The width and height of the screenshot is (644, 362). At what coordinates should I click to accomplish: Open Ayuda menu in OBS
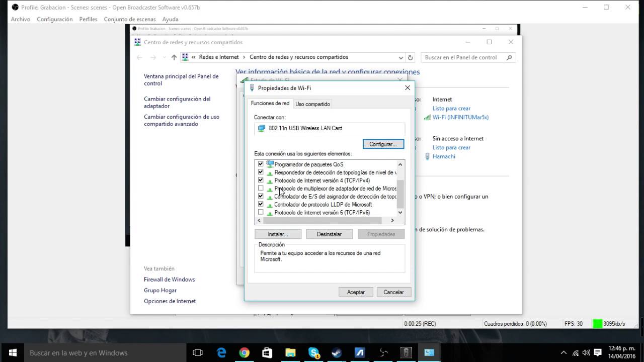click(x=171, y=19)
